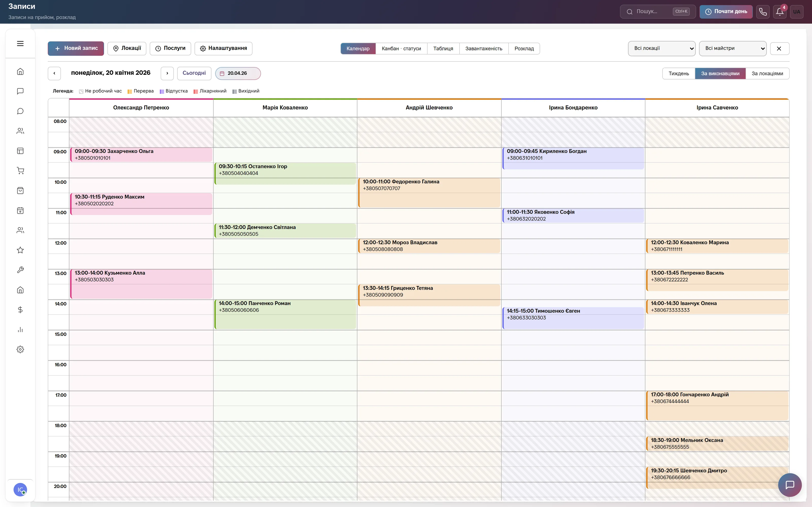Switch view to За локаціями
Viewport: 812px width, 507px height.
click(x=767, y=74)
